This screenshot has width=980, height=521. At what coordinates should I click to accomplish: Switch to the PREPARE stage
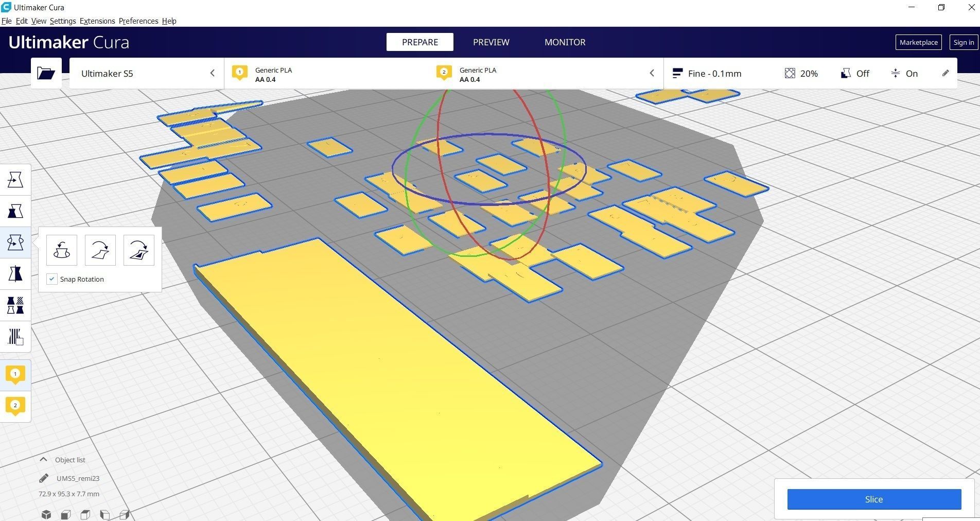click(x=420, y=42)
